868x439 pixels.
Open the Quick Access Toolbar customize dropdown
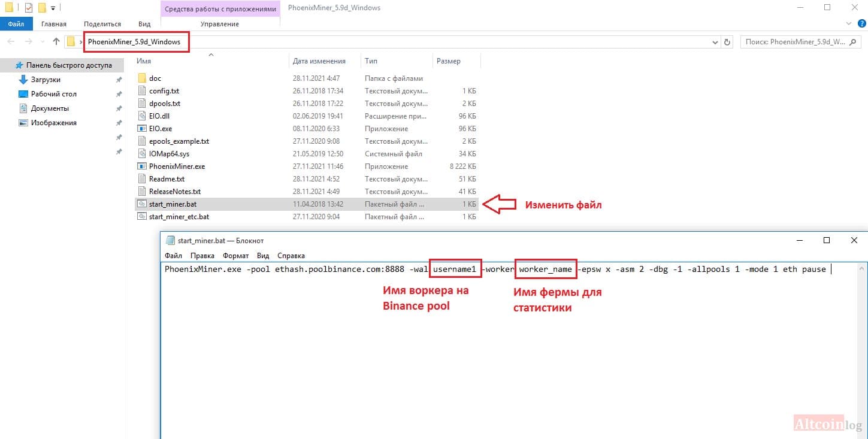click(x=53, y=8)
